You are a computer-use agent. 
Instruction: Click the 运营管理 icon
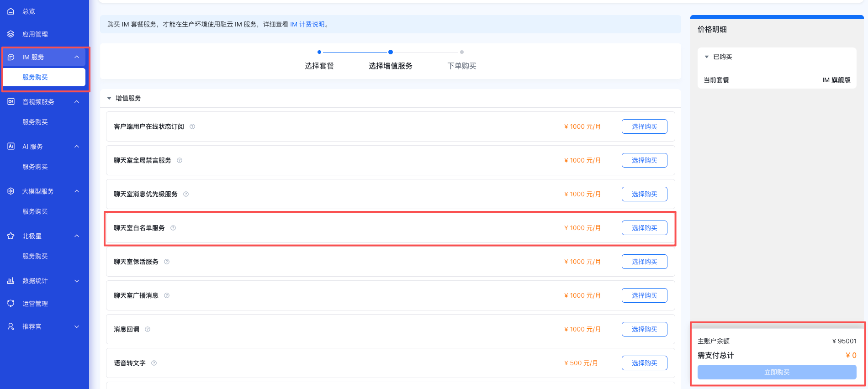pos(11,304)
